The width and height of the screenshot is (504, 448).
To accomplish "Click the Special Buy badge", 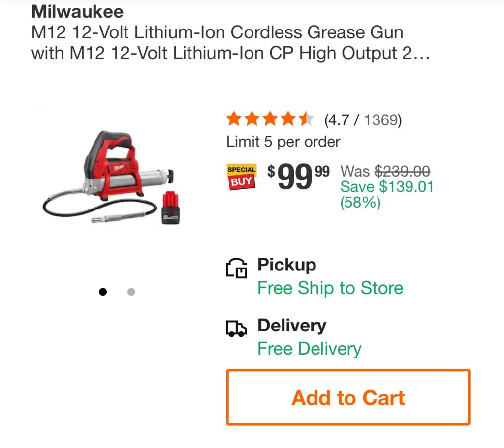I will tap(242, 177).
